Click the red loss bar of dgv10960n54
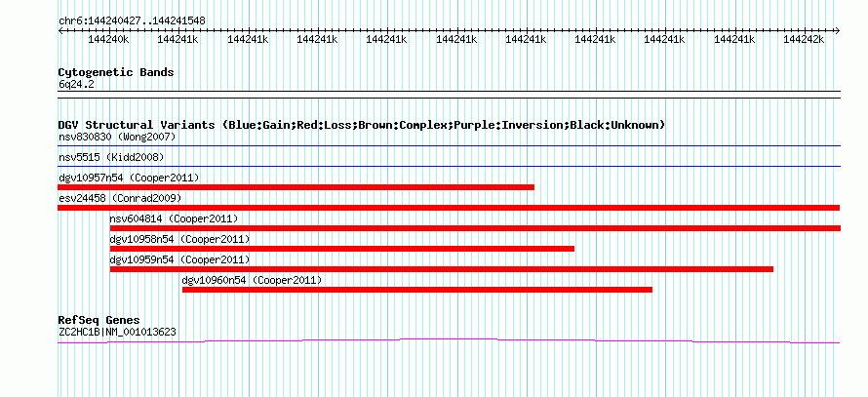The image size is (868, 397). [x=417, y=290]
